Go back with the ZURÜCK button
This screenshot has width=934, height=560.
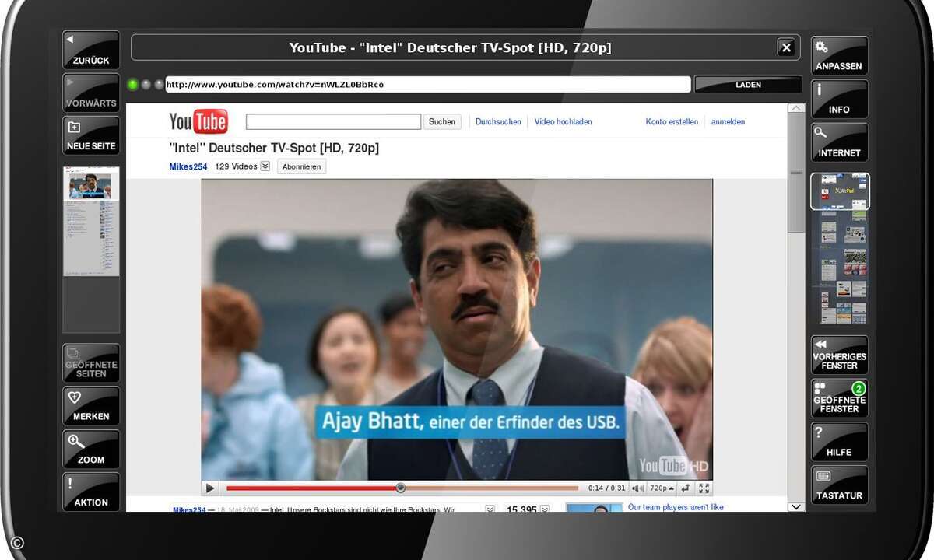point(91,51)
